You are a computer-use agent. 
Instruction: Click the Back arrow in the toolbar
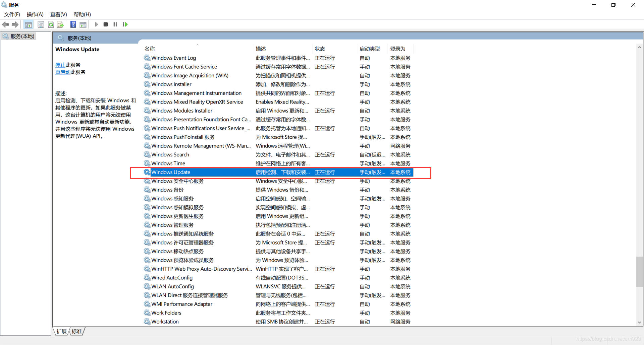5,24
